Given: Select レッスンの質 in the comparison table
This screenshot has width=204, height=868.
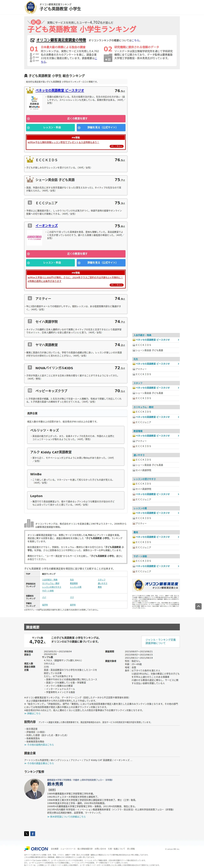Looking at the screenshot, I should tap(75, 587).
